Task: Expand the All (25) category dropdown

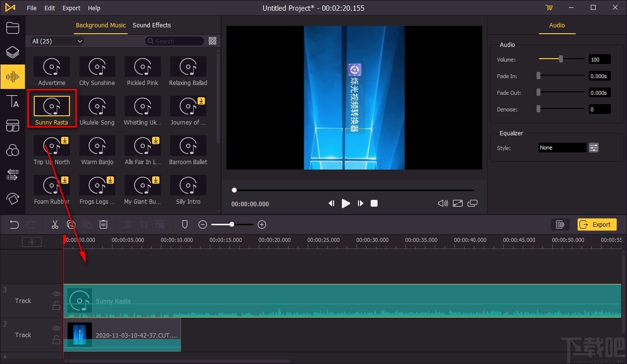Action: (57, 41)
